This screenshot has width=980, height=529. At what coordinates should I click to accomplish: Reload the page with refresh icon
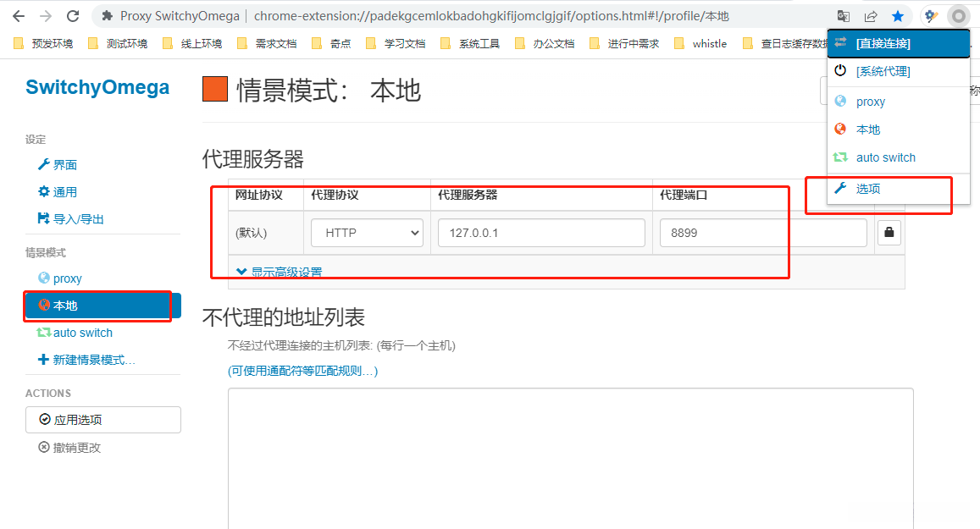(73, 16)
